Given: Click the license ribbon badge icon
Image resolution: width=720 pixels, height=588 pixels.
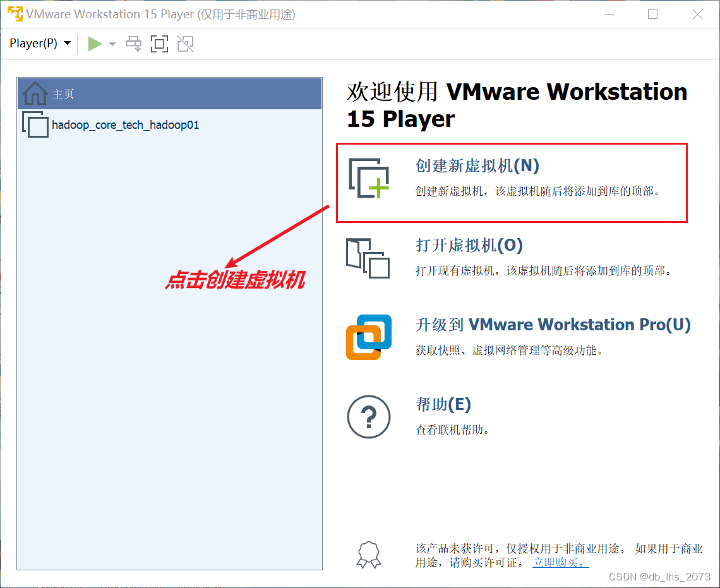Looking at the screenshot, I should 369,555.
